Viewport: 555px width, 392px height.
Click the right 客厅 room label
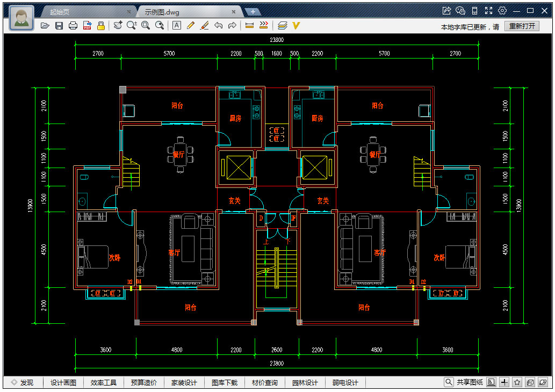[380, 252]
